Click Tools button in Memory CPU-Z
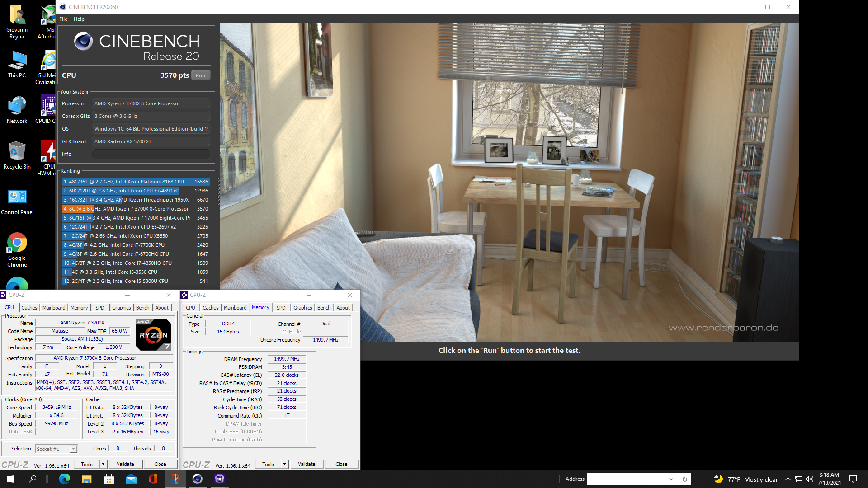This screenshot has width=868, height=488. click(x=268, y=464)
